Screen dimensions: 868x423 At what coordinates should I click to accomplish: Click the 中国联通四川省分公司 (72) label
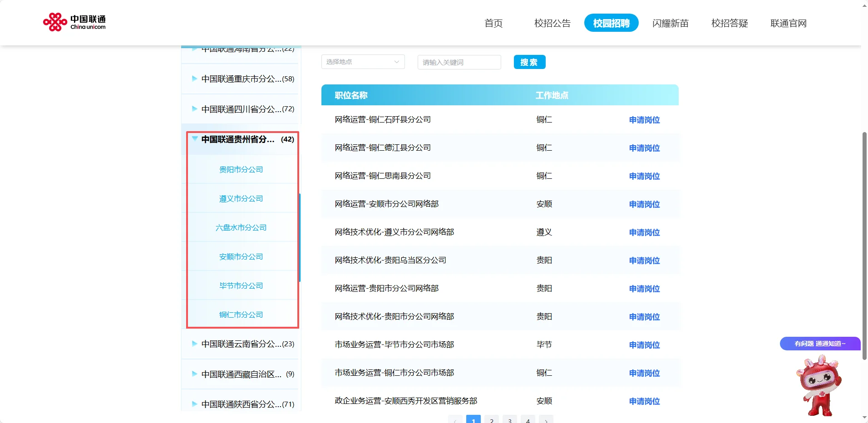[248, 109]
